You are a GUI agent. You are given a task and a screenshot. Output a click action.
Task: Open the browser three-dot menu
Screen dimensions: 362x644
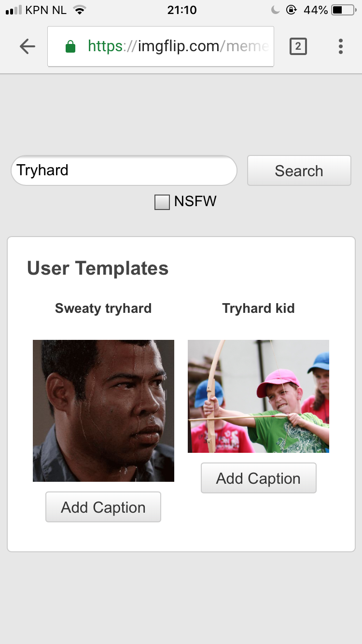coord(341,46)
